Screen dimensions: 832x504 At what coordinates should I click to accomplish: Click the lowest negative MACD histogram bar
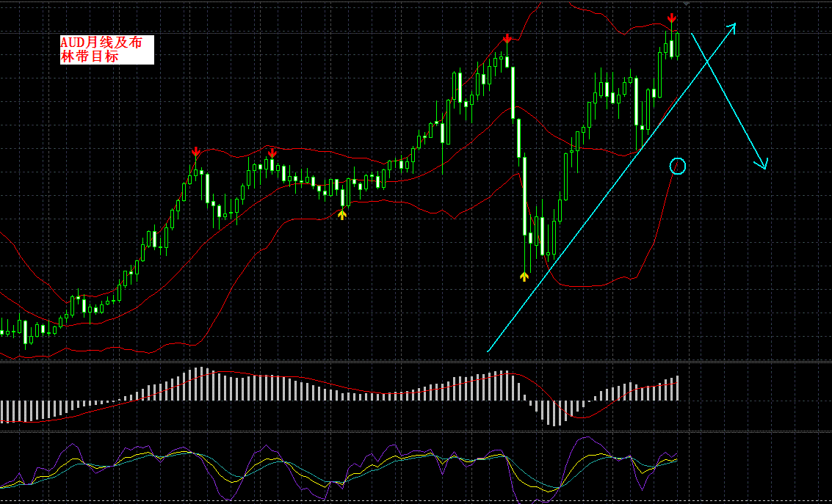coord(554,413)
